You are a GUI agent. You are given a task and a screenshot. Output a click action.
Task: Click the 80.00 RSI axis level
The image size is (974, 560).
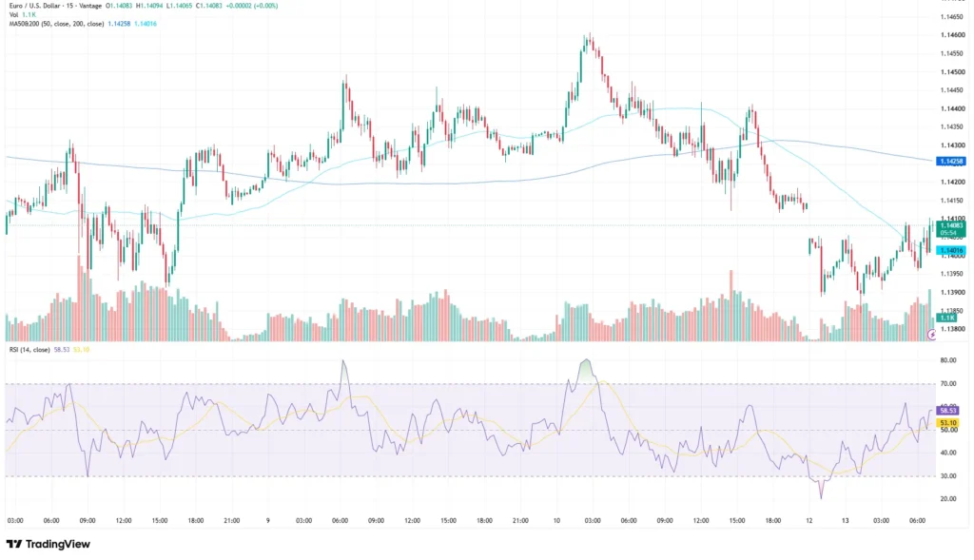[x=948, y=360]
